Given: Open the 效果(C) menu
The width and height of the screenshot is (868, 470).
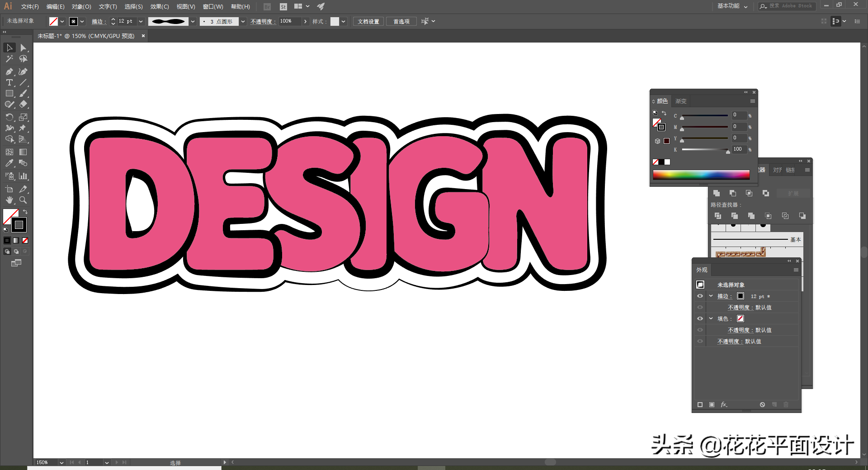Looking at the screenshot, I should (159, 6).
